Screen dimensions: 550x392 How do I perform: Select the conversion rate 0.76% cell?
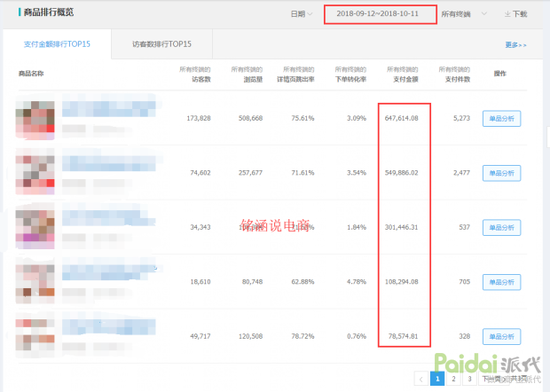click(356, 337)
